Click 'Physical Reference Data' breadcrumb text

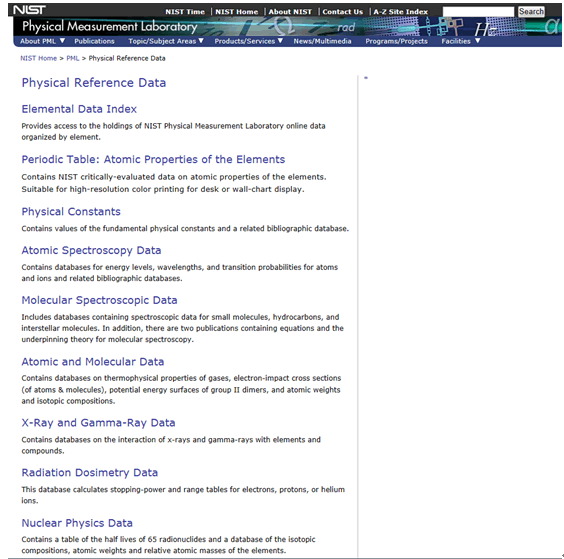(x=127, y=58)
